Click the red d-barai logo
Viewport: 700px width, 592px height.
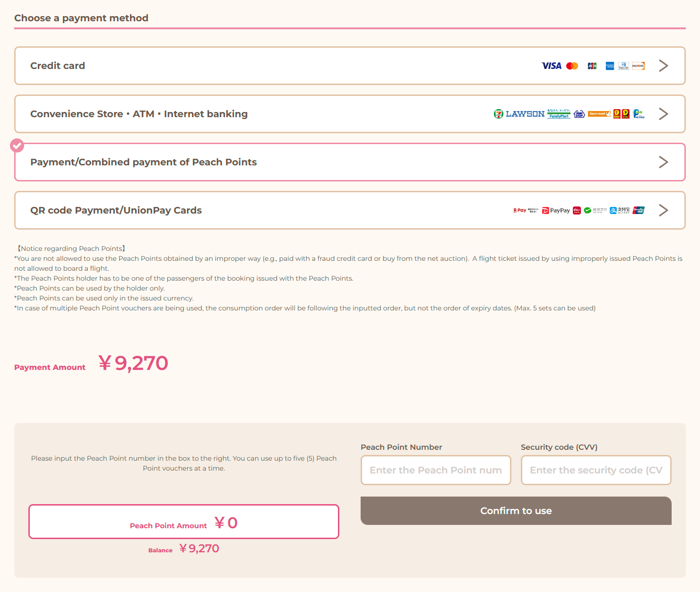click(577, 210)
